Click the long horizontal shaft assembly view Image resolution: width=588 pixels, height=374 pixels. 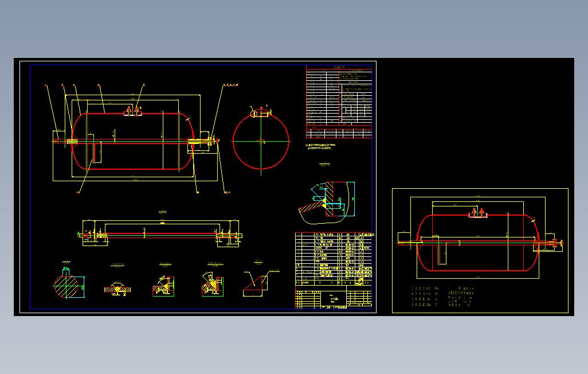(160, 234)
